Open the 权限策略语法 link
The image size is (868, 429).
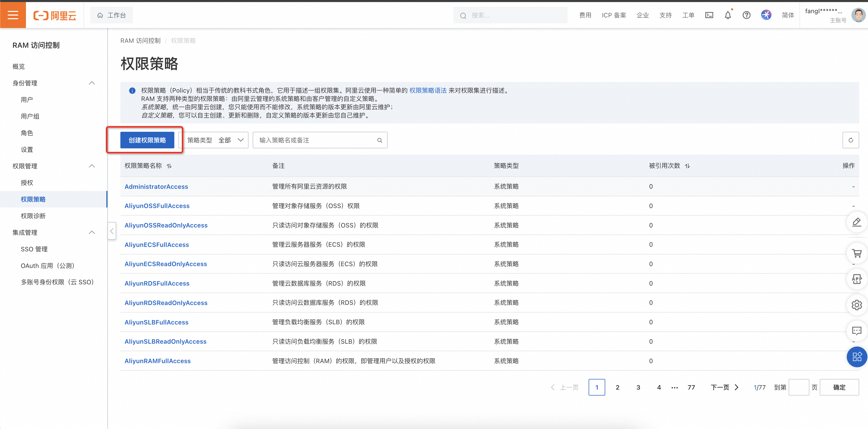click(428, 90)
